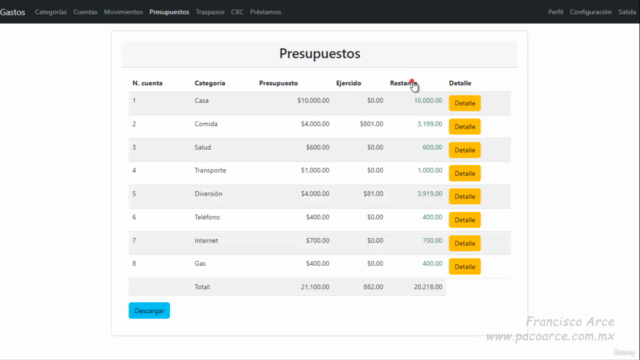This screenshot has width=640, height=360.
Task: Open Detalle for Comida row
Action: tap(464, 127)
